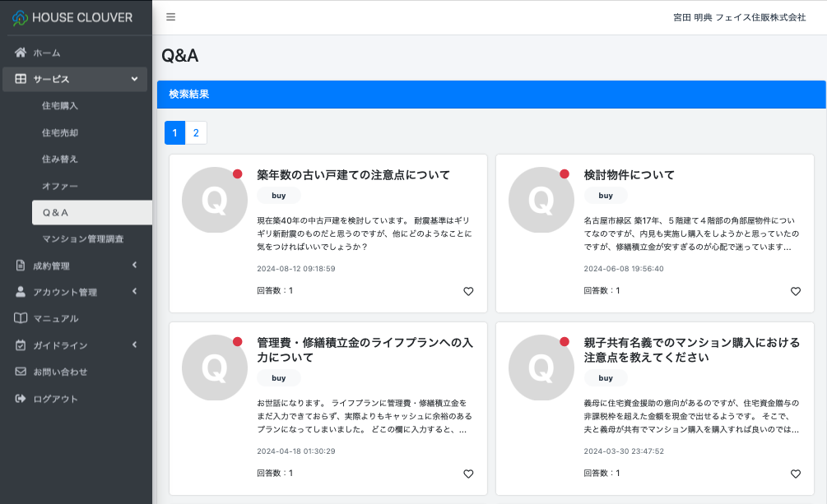
Task: Click Q avatar of 管理費・修繕積立金 card
Action: [215, 368]
